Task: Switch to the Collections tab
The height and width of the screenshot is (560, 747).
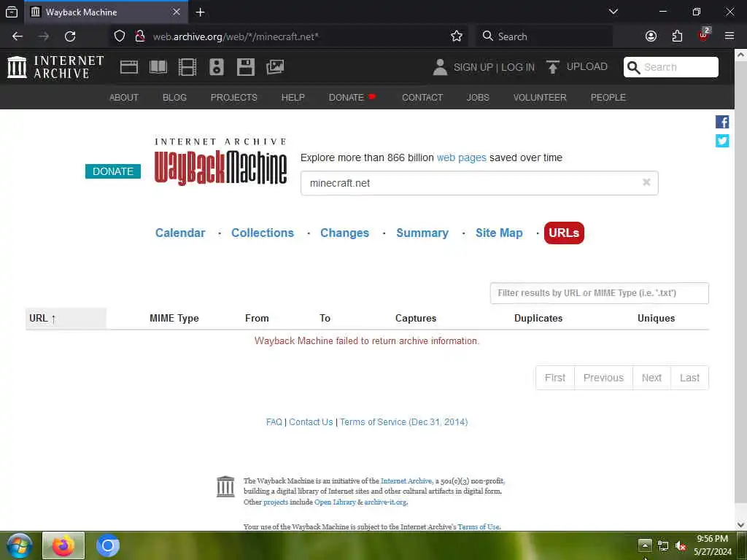Action: [263, 233]
